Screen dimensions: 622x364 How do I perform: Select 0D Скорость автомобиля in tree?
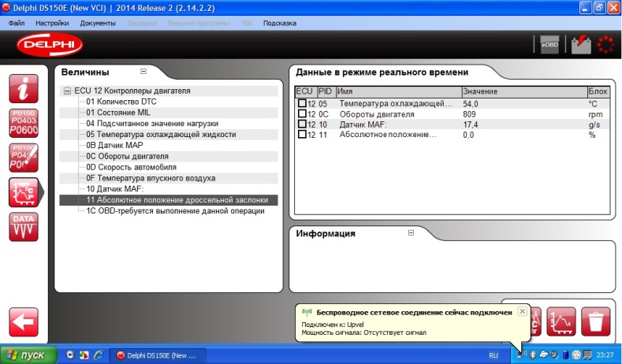[x=132, y=167]
